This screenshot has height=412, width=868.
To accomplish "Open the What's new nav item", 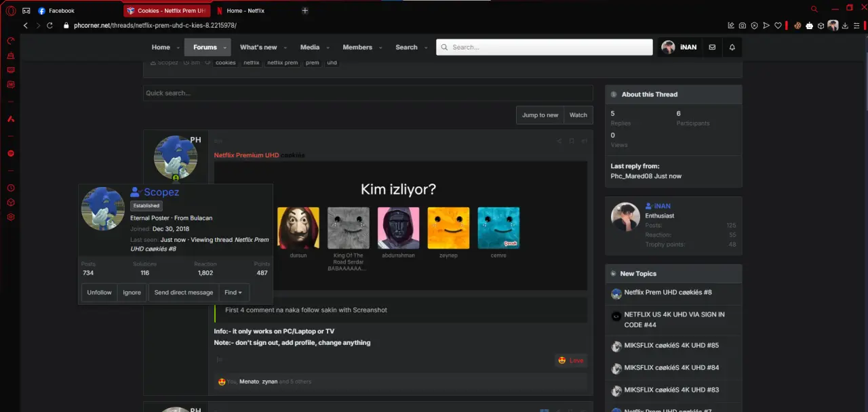I will (x=258, y=47).
